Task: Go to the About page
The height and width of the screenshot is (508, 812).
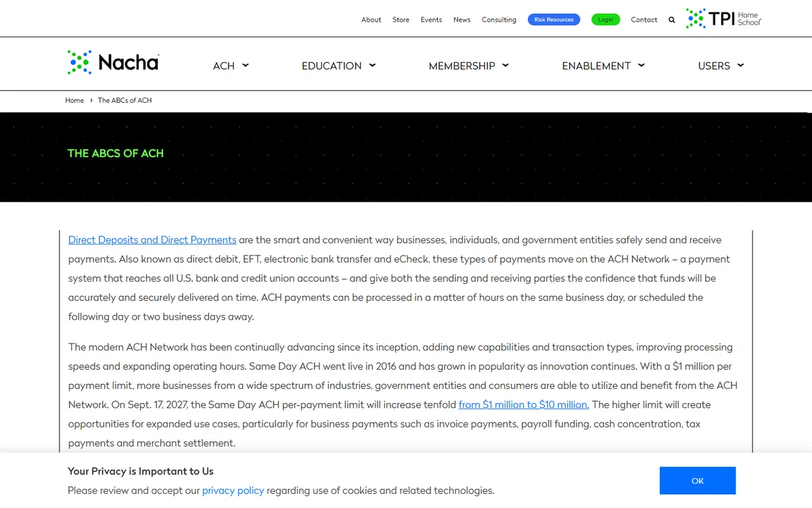Action: pyautogui.click(x=371, y=20)
